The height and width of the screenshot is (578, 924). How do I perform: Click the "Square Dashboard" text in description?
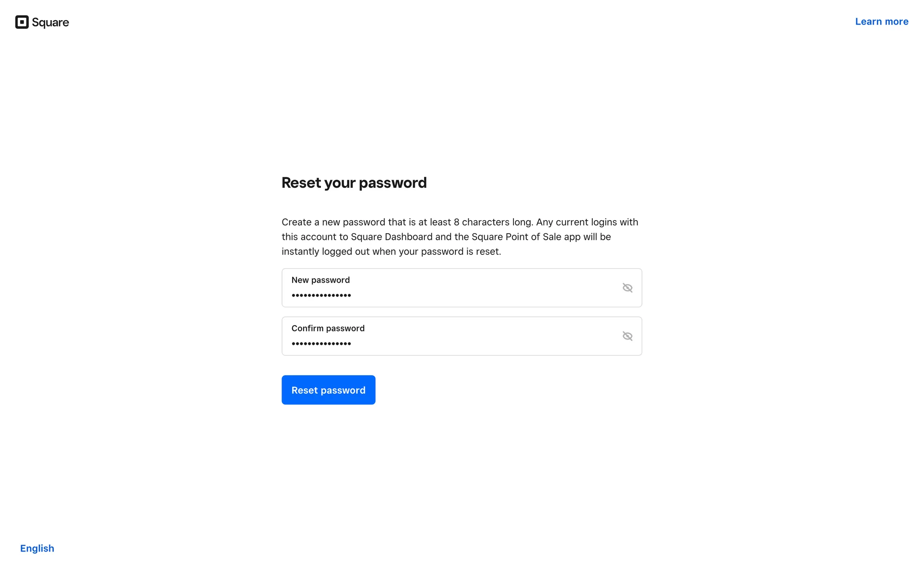[x=391, y=237]
